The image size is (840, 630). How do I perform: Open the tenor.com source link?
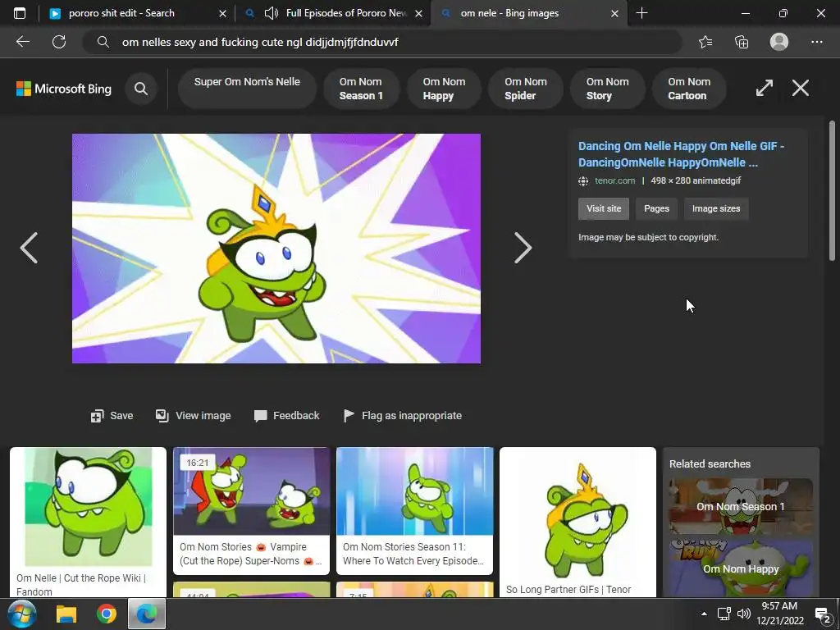(x=614, y=180)
